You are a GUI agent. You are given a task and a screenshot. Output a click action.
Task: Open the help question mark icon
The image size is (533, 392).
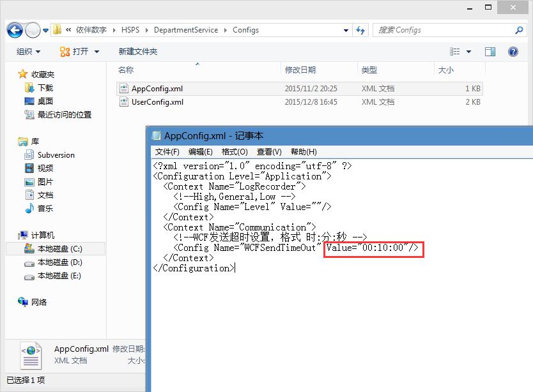(513, 52)
